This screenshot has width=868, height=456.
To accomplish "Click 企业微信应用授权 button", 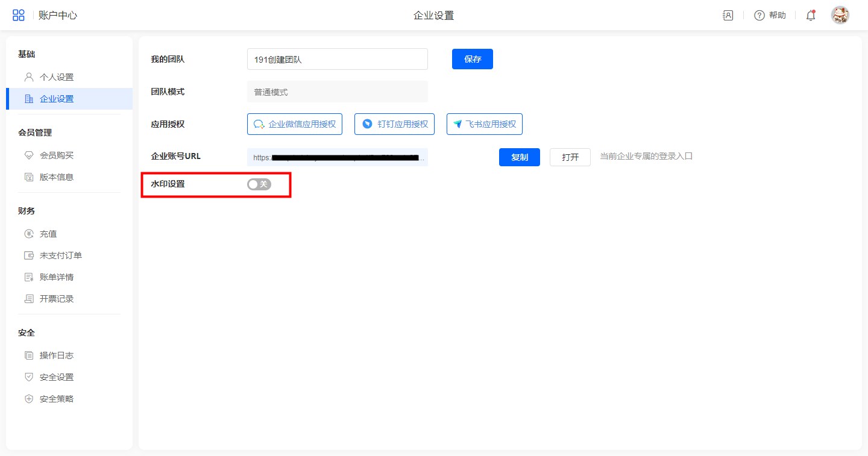I will pyautogui.click(x=295, y=124).
